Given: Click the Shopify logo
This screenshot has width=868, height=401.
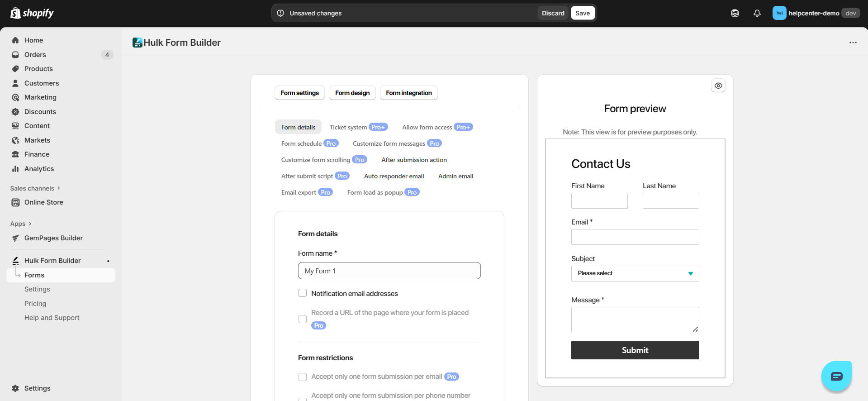Looking at the screenshot, I should click(x=32, y=13).
